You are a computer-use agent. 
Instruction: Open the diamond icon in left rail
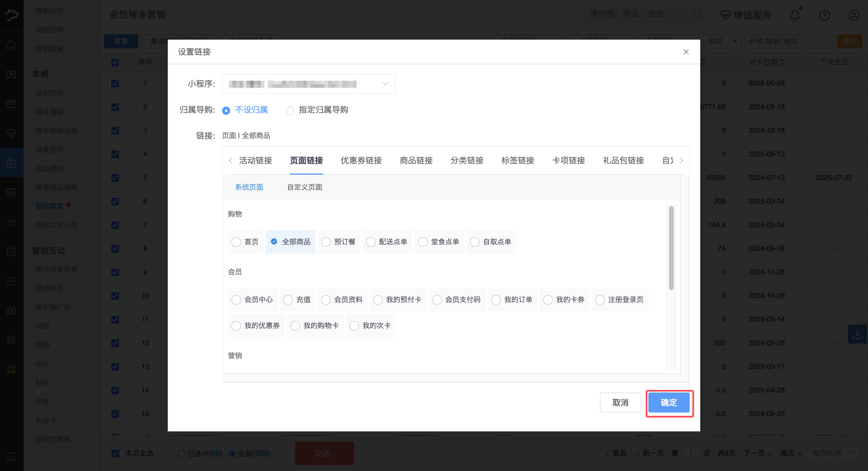[x=12, y=133]
